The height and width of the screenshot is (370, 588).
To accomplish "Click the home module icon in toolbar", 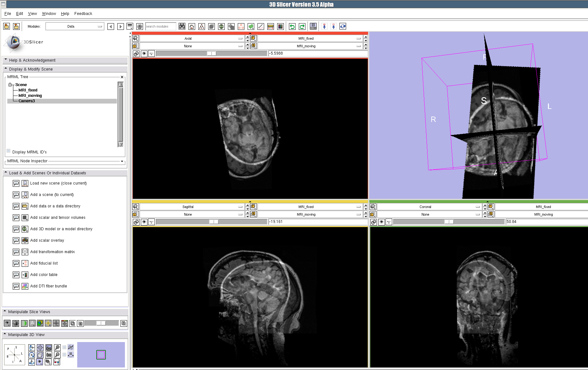I will click(x=192, y=26).
